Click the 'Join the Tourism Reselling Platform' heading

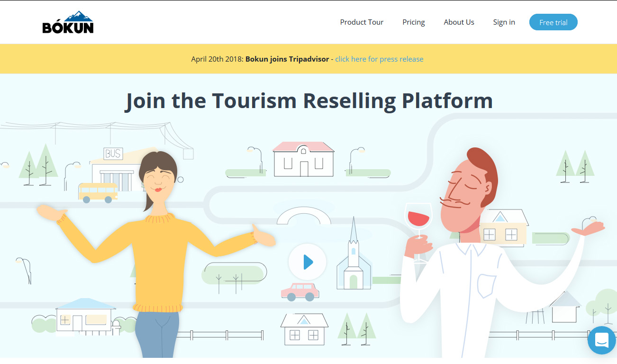pyautogui.click(x=308, y=101)
